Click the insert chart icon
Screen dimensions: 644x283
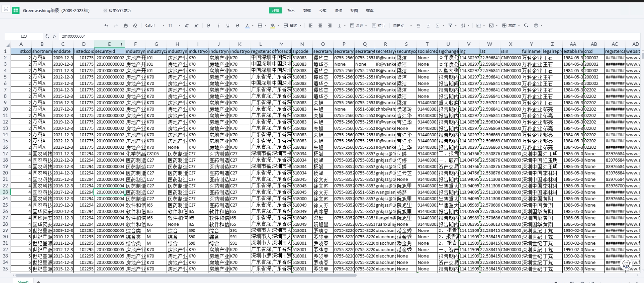[x=478, y=26]
